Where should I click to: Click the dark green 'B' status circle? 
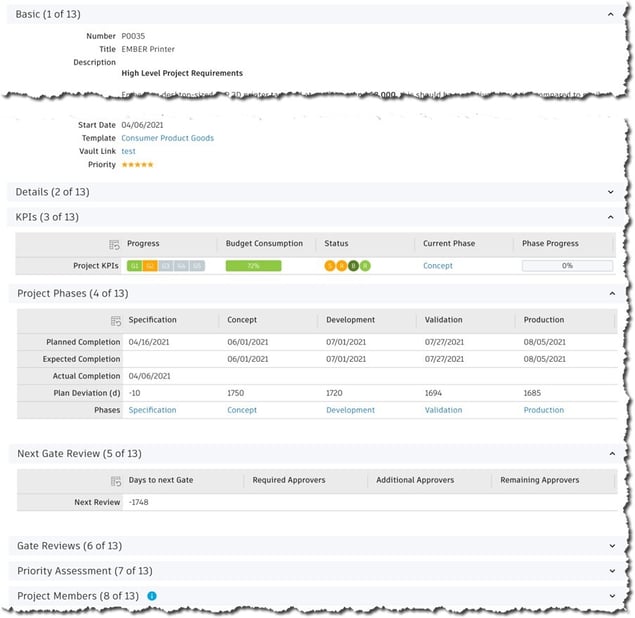[x=353, y=266]
